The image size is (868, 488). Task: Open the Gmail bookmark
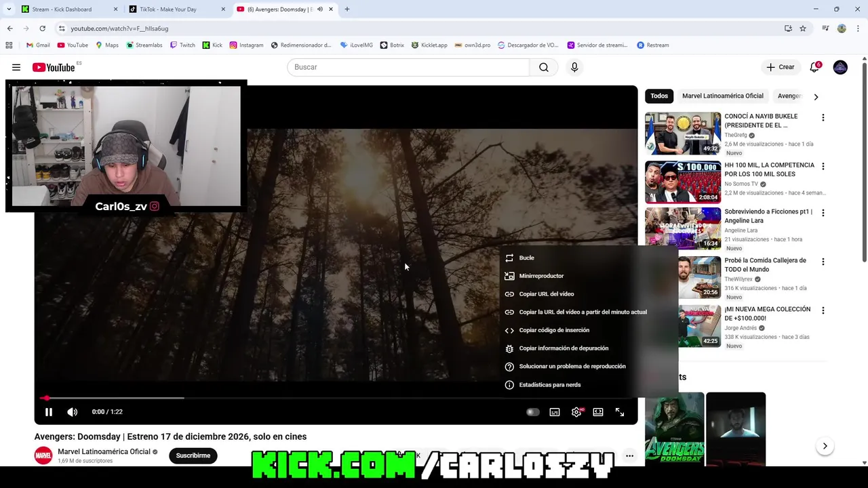pyautogui.click(x=38, y=45)
